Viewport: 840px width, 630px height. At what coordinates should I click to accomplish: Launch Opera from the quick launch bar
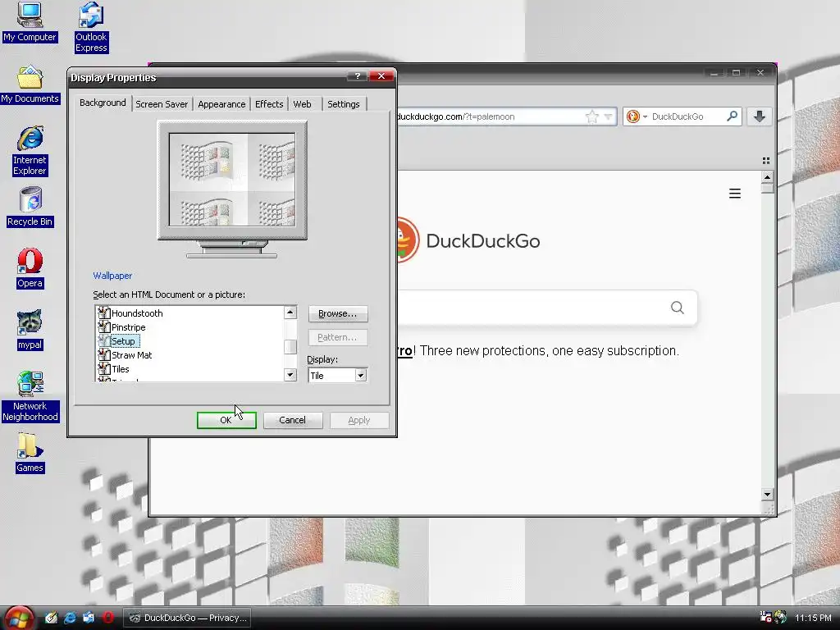(107, 618)
